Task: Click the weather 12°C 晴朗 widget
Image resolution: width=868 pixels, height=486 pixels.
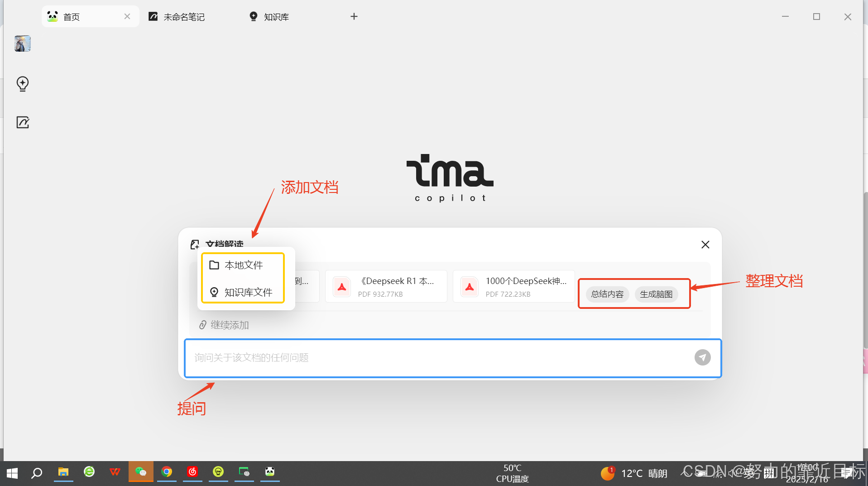Action: [x=634, y=473]
